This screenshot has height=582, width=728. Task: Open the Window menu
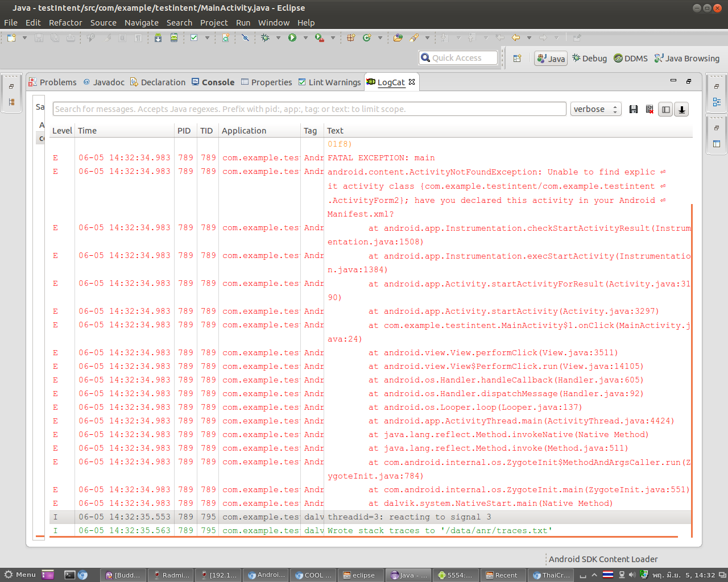pos(274,23)
